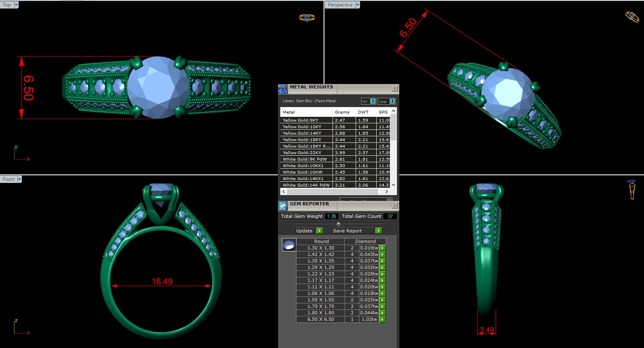Click the green arrow beside Save Report

tap(378, 230)
